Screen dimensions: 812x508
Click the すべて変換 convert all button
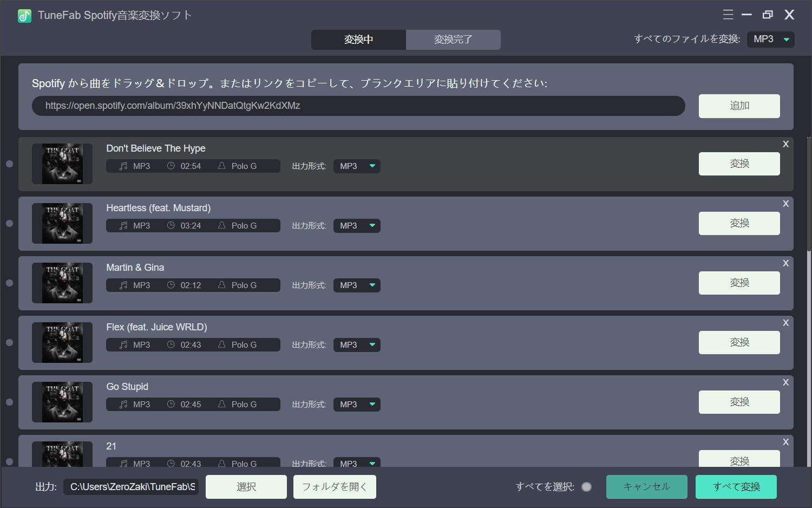click(x=736, y=487)
